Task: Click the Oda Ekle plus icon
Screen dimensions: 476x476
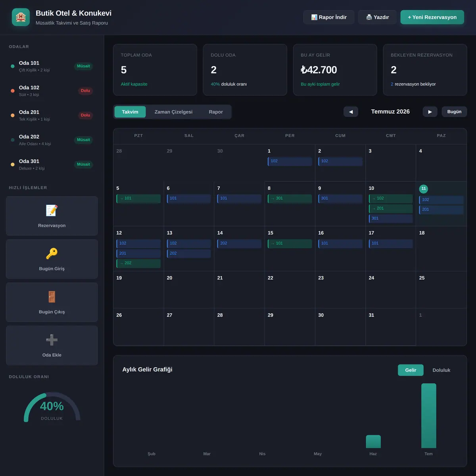Action: pos(52,340)
